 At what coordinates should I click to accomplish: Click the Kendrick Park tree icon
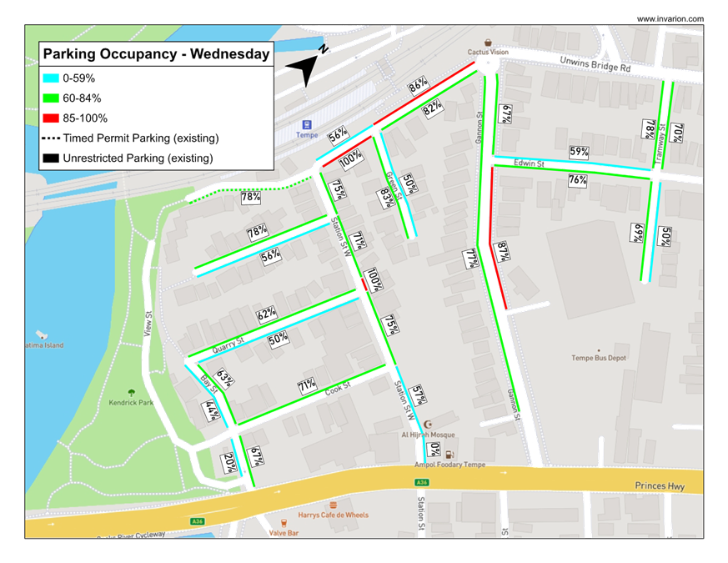131,392
